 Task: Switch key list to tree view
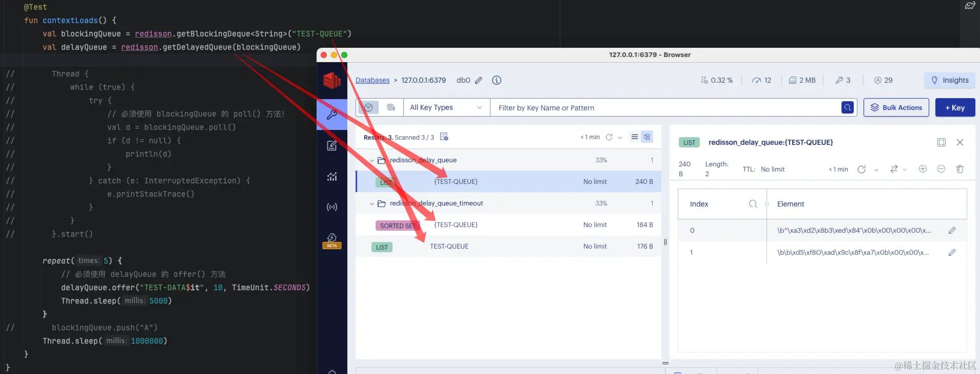coord(647,137)
